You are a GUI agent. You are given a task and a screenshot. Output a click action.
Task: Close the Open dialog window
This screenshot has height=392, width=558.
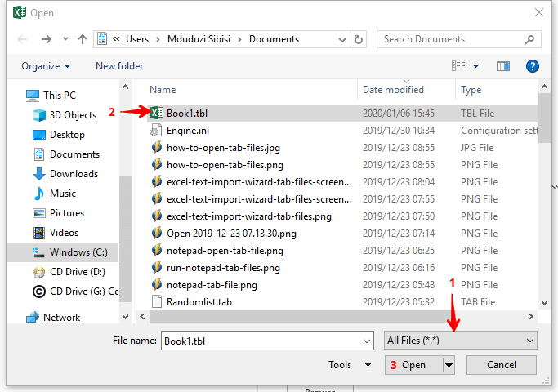point(539,12)
